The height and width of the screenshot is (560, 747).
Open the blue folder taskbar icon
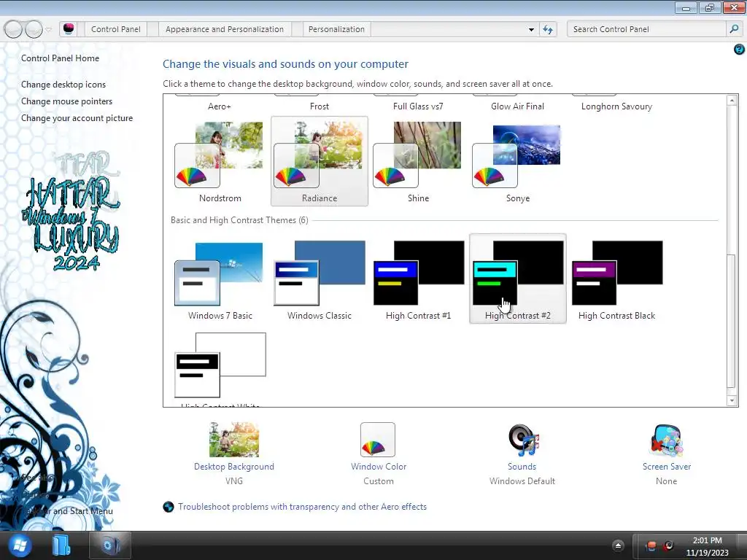point(61,545)
